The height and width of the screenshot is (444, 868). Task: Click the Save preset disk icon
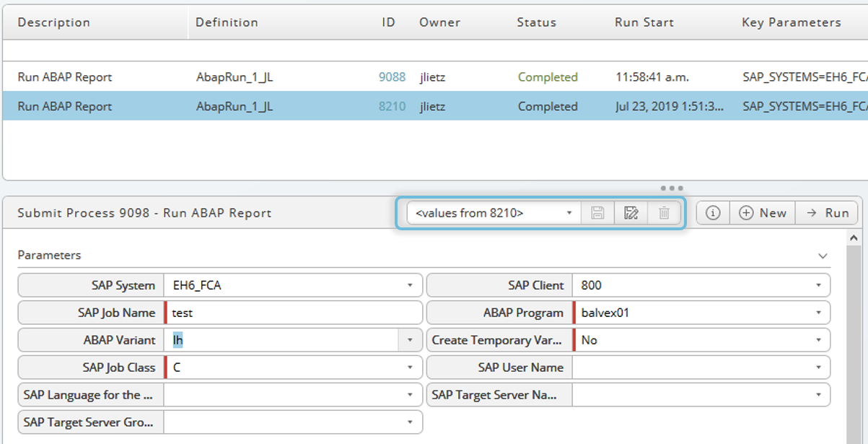[x=597, y=213]
